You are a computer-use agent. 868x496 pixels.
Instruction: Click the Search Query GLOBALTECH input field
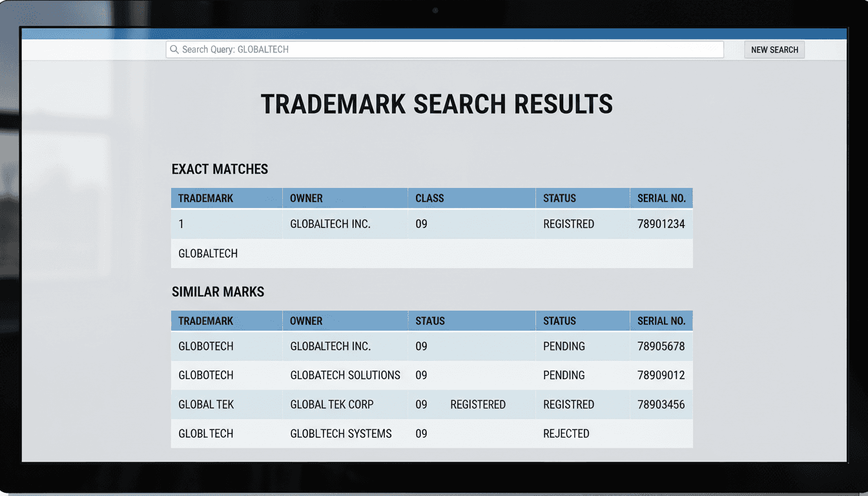pyautogui.click(x=444, y=50)
